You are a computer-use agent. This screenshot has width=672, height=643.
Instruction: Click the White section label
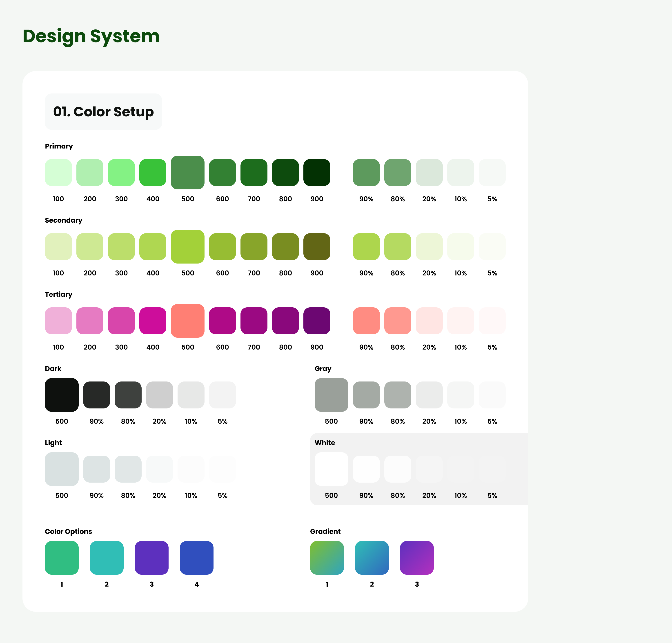coord(325,443)
